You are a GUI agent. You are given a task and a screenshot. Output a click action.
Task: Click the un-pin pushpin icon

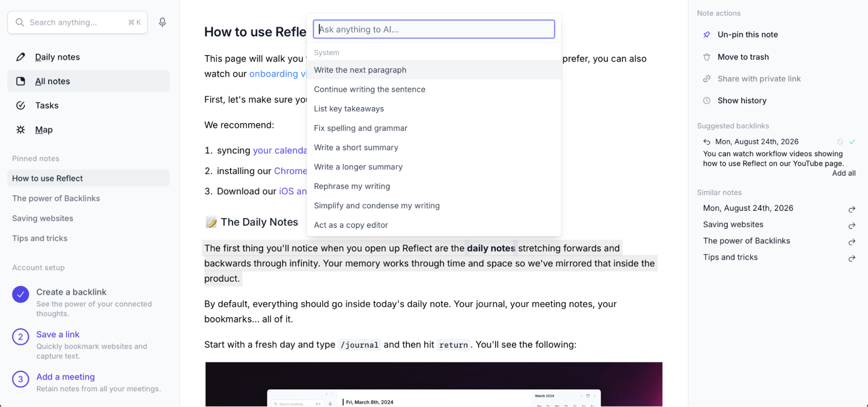(x=707, y=35)
